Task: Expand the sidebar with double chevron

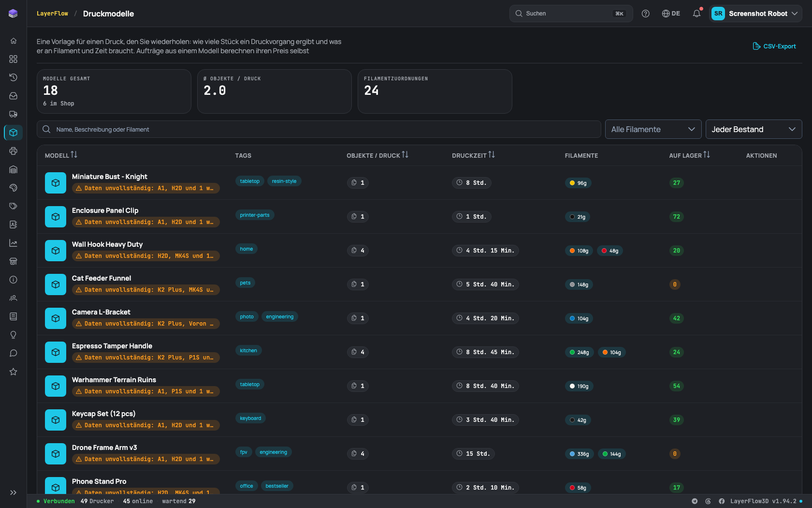Action: [x=13, y=493]
